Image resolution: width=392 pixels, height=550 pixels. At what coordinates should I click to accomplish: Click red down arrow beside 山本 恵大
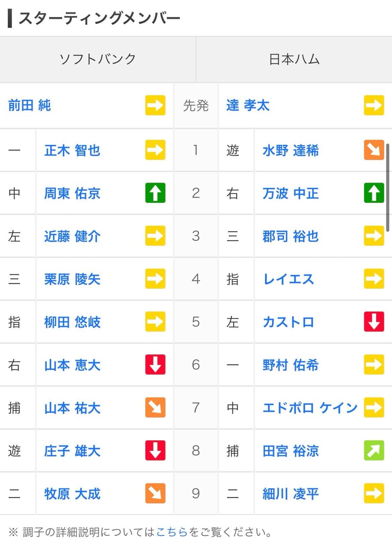click(155, 365)
